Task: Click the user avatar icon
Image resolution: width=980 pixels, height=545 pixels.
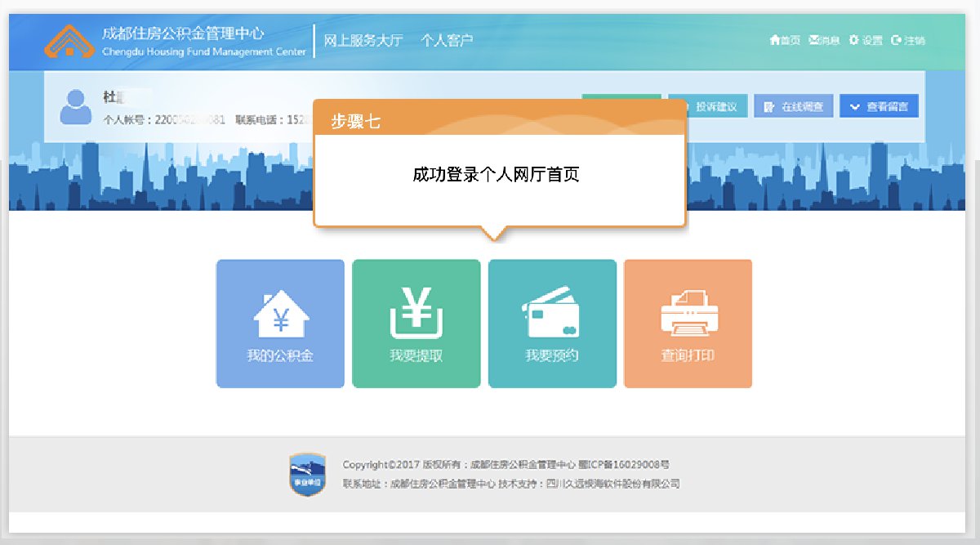Action: pos(76,107)
